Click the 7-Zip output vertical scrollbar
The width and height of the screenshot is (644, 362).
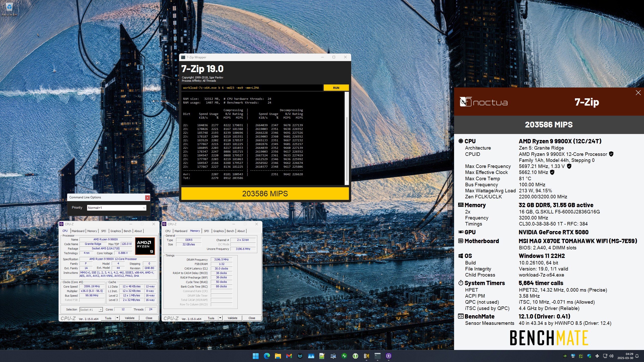coord(347,138)
